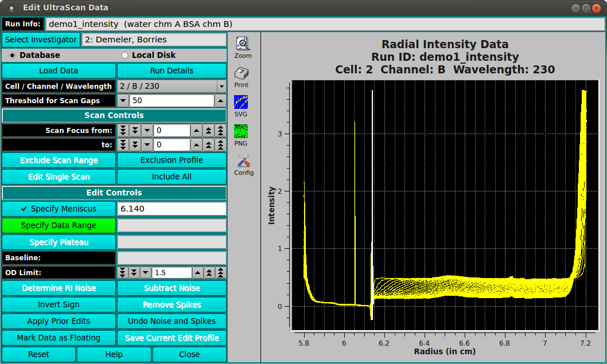Click the Specify Plateau button
The width and height of the screenshot is (607, 364).
59,242
